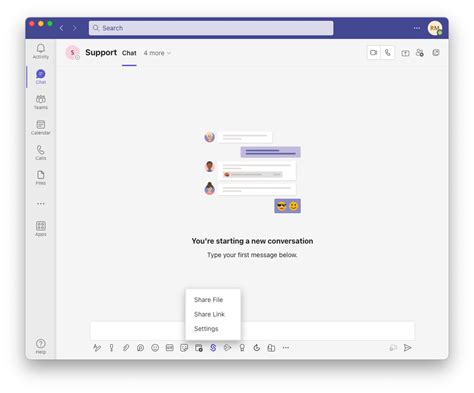Click 'You're starting a new conversation' heading
Viewport: 474px width, 393px height.
pos(252,241)
